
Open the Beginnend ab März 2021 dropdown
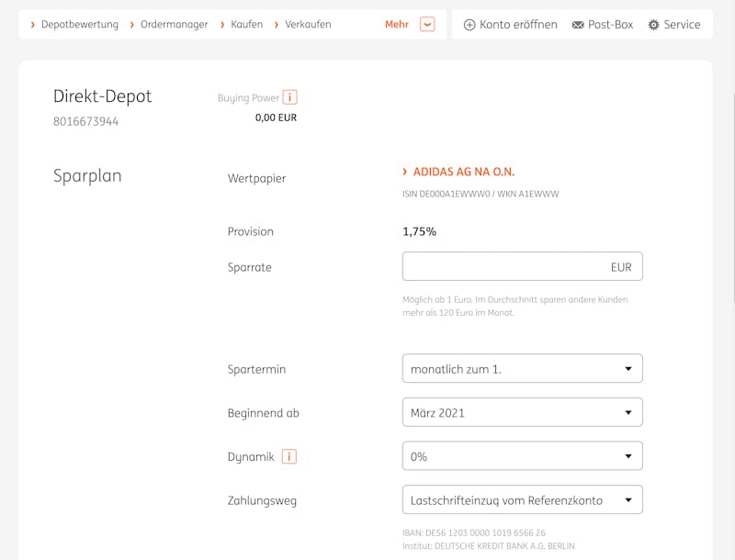pyautogui.click(x=522, y=412)
